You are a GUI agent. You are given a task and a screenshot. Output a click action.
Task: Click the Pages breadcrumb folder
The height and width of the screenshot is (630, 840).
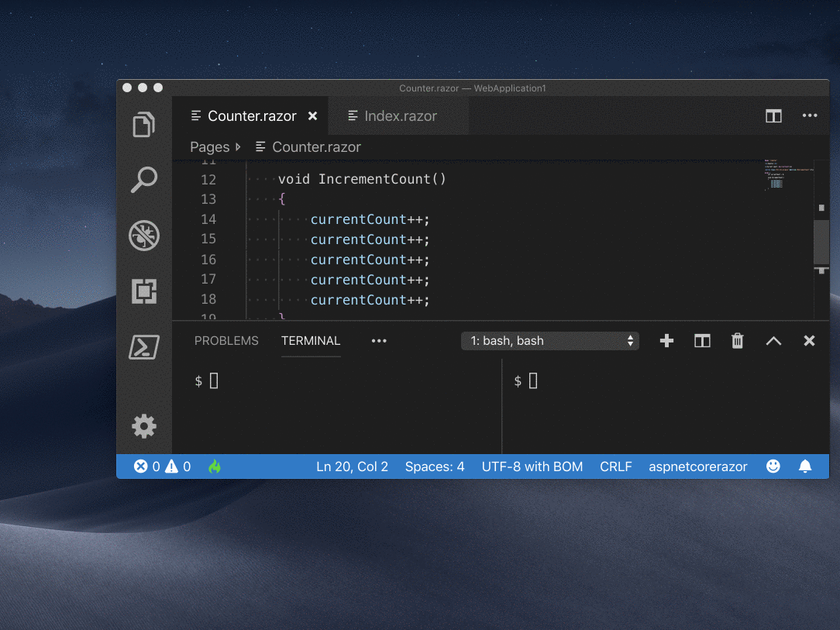209,146
